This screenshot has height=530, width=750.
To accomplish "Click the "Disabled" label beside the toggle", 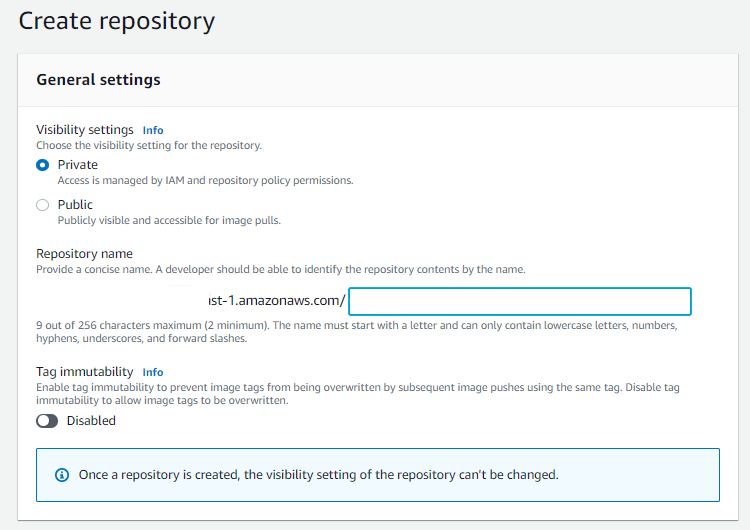I will (91, 421).
